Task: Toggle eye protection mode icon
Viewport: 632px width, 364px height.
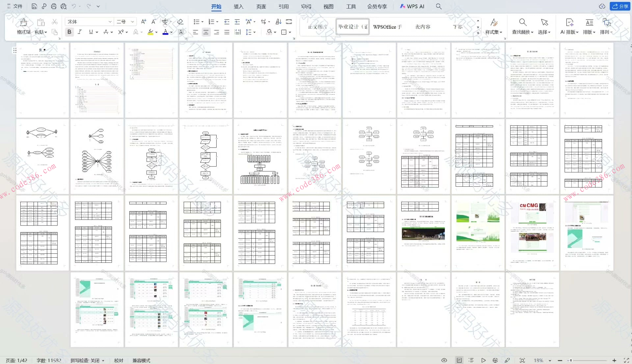Action: coord(444,360)
